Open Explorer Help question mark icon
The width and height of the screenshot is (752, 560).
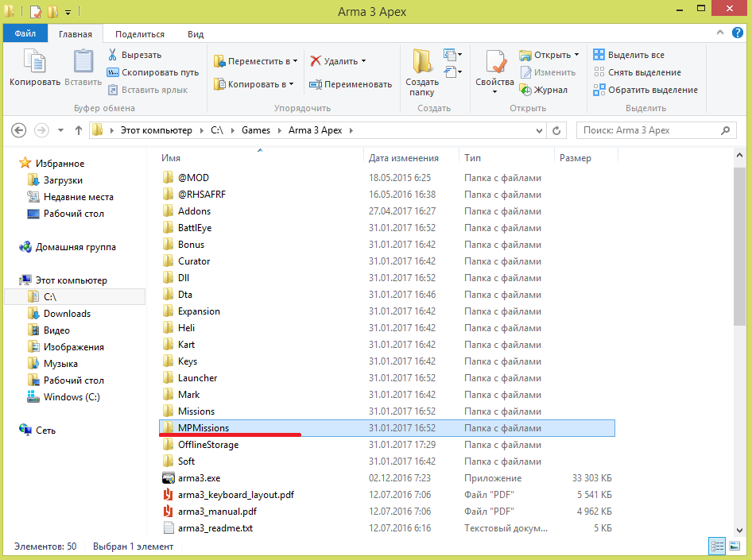738,33
